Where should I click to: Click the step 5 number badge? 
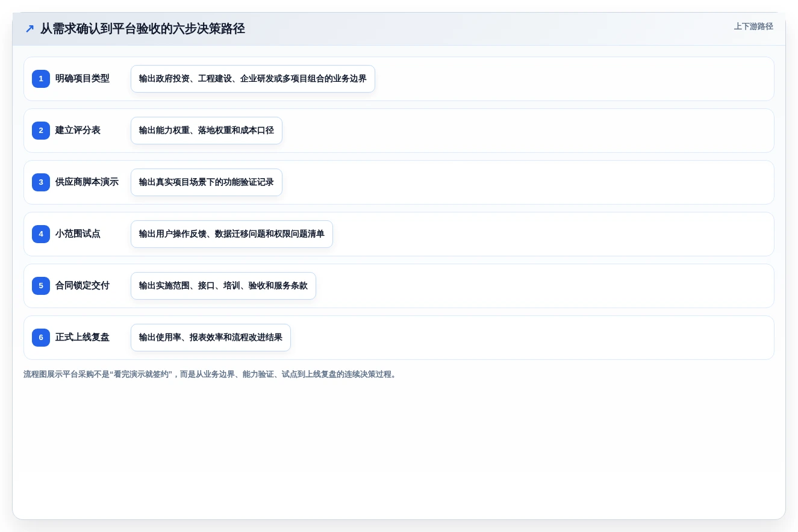click(41, 286)
